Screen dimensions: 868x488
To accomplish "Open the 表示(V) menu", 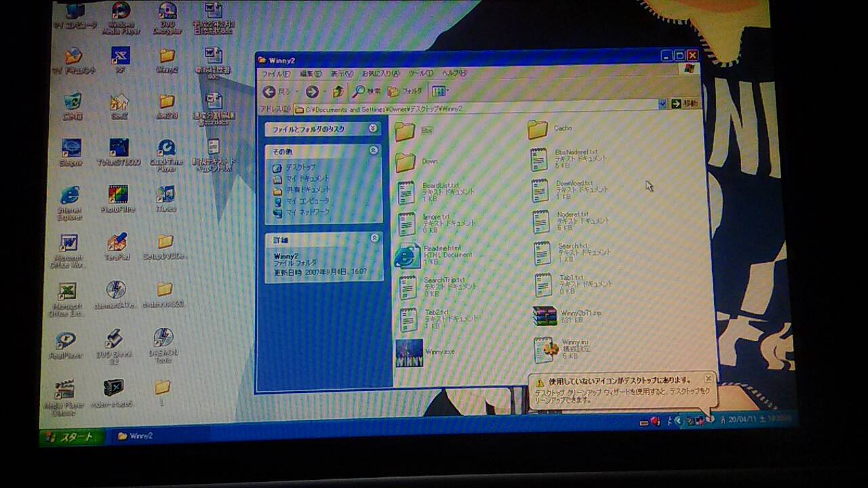I will coord(342,73).
